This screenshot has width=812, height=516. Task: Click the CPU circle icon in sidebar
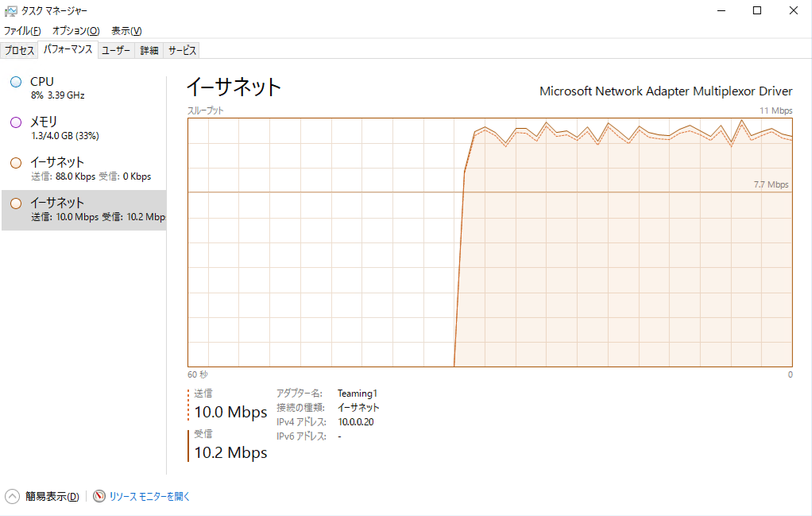pos(16,82)
